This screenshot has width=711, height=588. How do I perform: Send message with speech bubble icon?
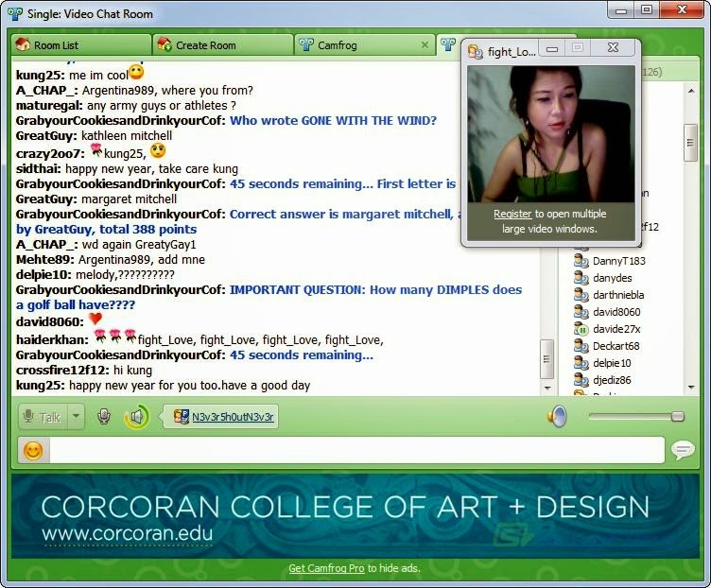point(683,450)
